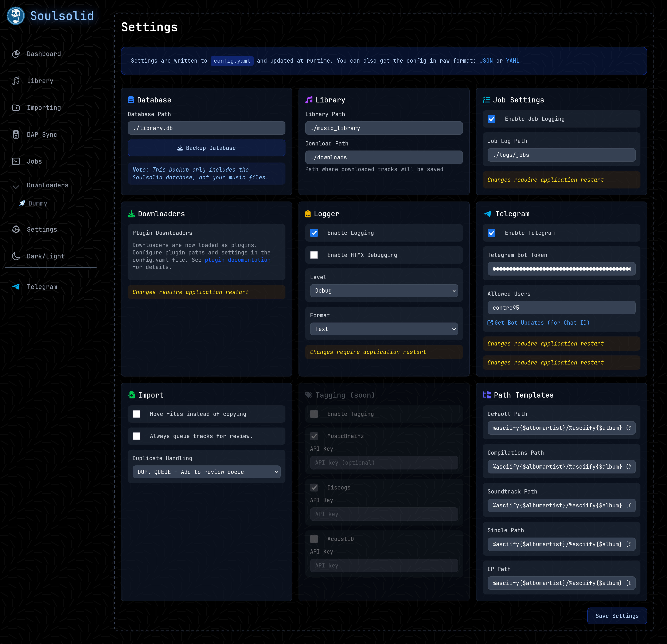The height and width of the screenshot is (644, 667).
Task: Open the logger Format dropdown
Action: click(x=384, y=329)
